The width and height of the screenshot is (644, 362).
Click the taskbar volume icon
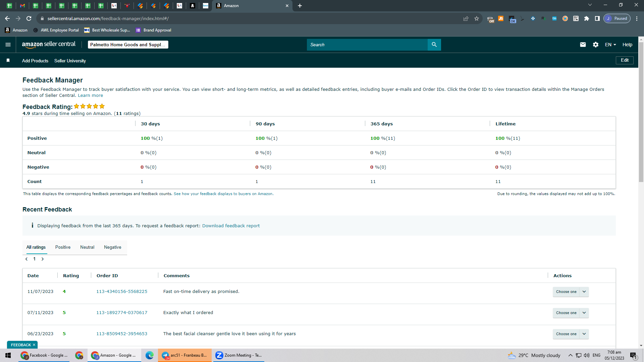(x=587, y=355)
